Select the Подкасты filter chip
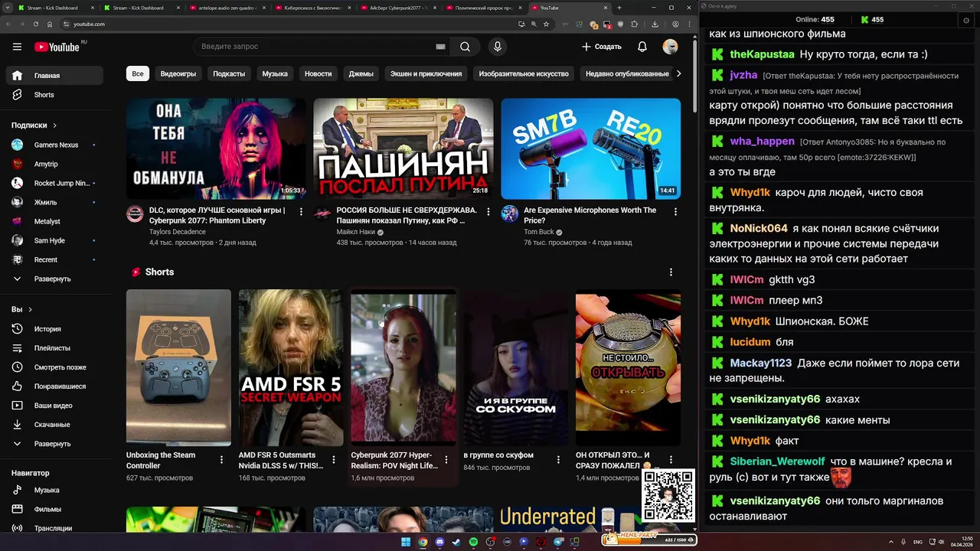This screenshot has width=980, height=551. (x=229, y=74)
